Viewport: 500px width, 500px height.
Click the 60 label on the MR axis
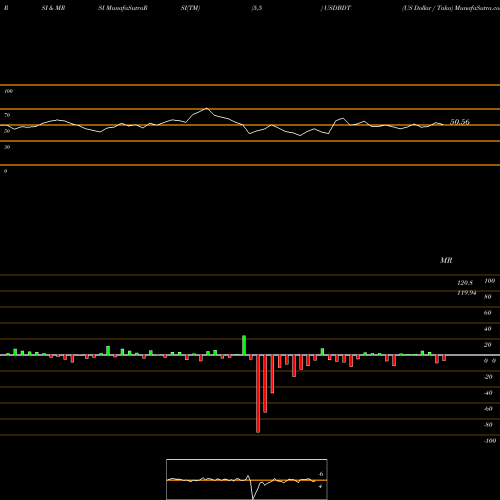[x=488, y=313]
